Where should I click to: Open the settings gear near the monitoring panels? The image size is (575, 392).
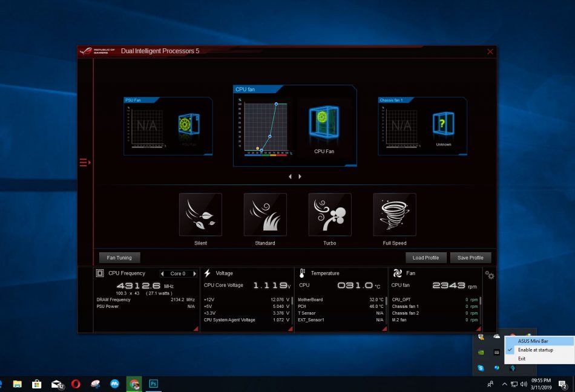point(490,276)
